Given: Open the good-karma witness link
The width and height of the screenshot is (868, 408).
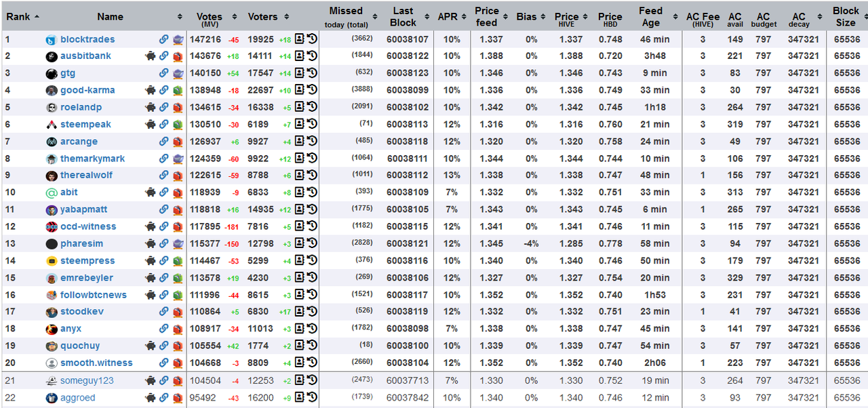Looking at the screenshot, I should coord(87,90).
